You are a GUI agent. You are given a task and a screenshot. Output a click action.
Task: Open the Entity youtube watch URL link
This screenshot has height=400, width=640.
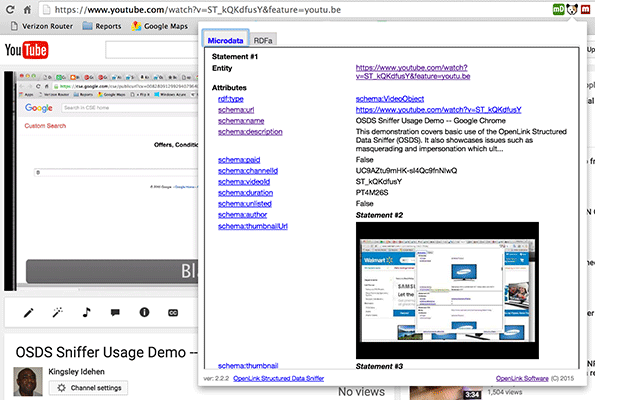pos(413,72)
